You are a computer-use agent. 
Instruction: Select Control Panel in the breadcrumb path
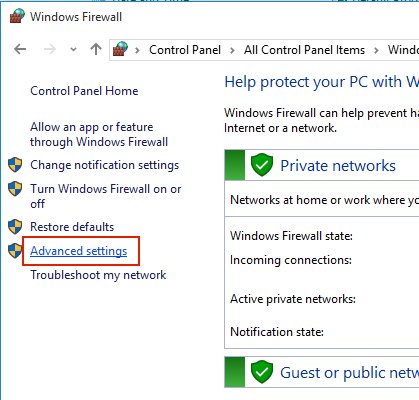[185, 50]
